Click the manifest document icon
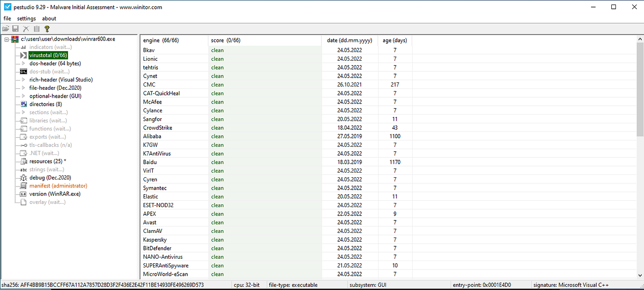This screenshot has width=644, height=290. (23, 186)
